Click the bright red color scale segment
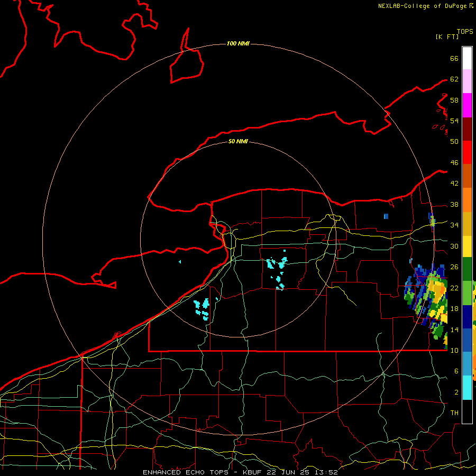Image resolution: width=476 pixels, height=476 pixels. point(467,152)
